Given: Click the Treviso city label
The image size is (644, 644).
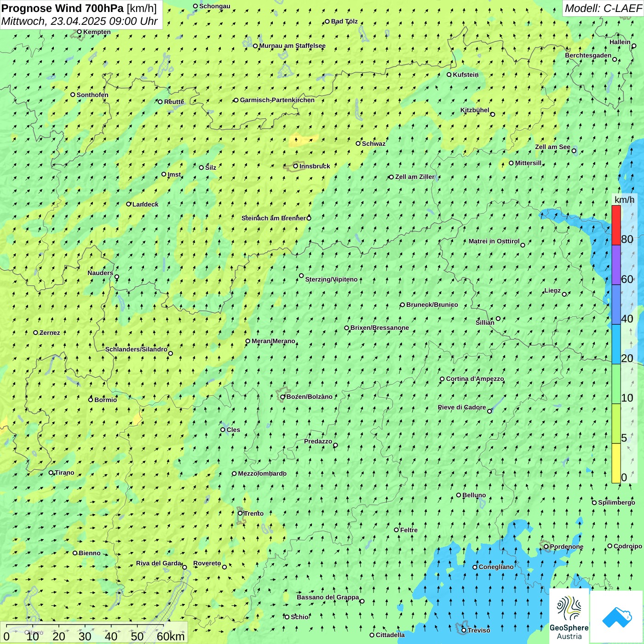Looking at the screenshot, I should click(x=479, y=630).
